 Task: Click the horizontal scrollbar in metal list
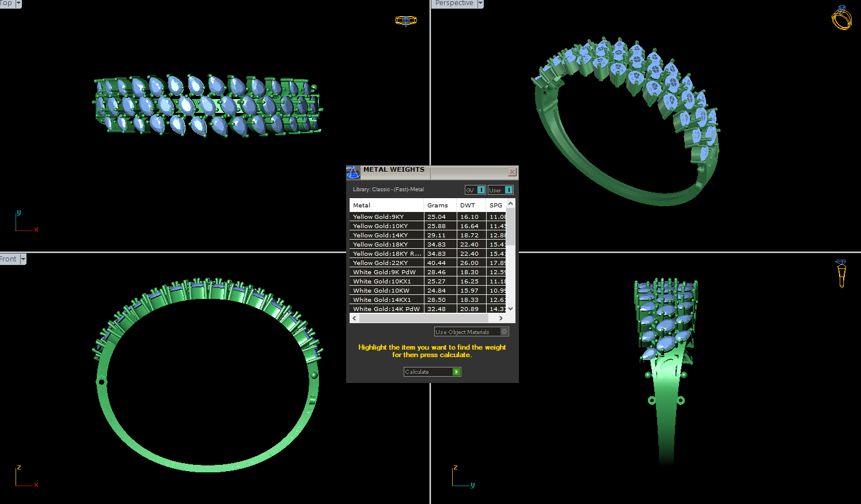(426, 318)
